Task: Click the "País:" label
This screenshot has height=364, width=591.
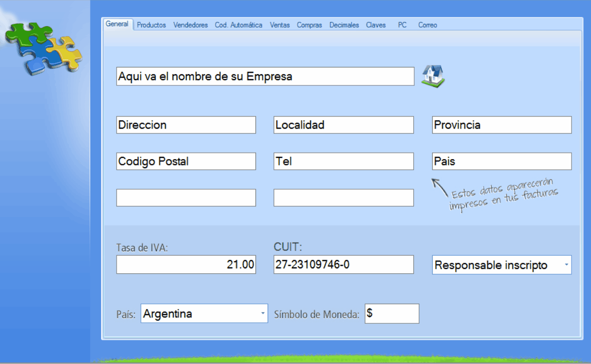Action: (126, 314)
